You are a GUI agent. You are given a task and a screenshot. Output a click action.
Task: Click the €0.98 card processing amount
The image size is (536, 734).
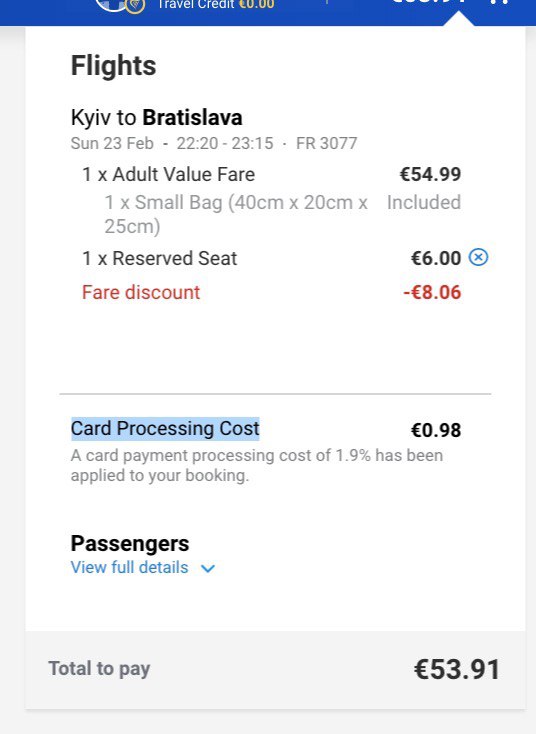pos(436,430)
